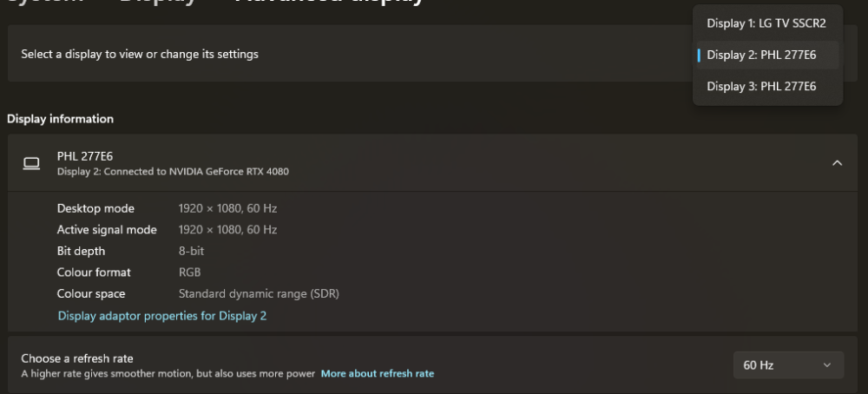The height and width of the screenshot is (394, 868).
Task: Click the NVIDIA GeForce RTX 4080 connection subtitle
Action: [x=173, y=172]
